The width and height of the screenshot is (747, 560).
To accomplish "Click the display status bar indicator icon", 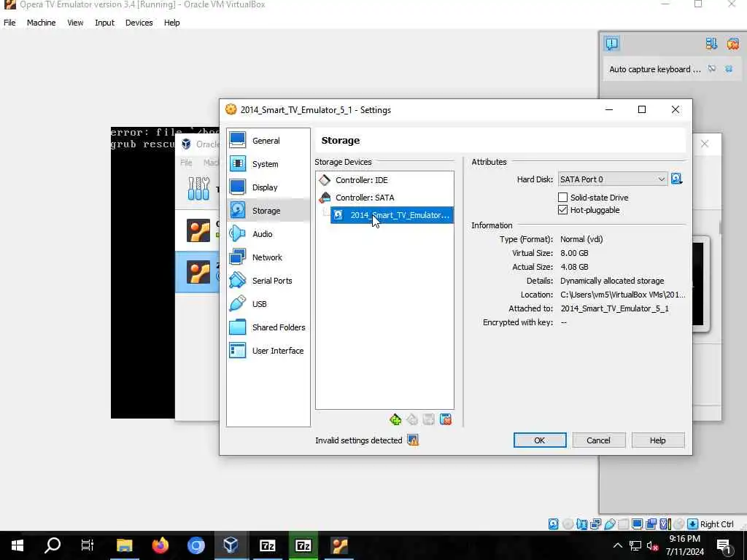I will click(x=637, y=524).
